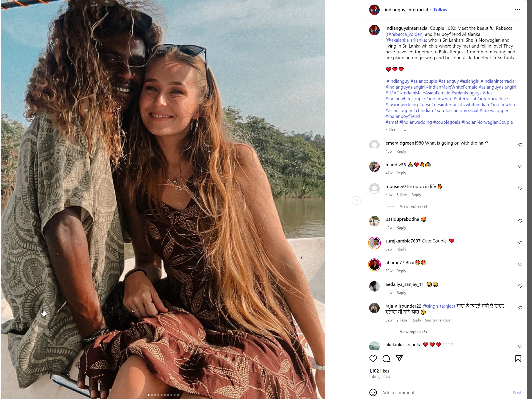
Task: Open the emoji picker smiley icon
Action: (x=373, y=392)
